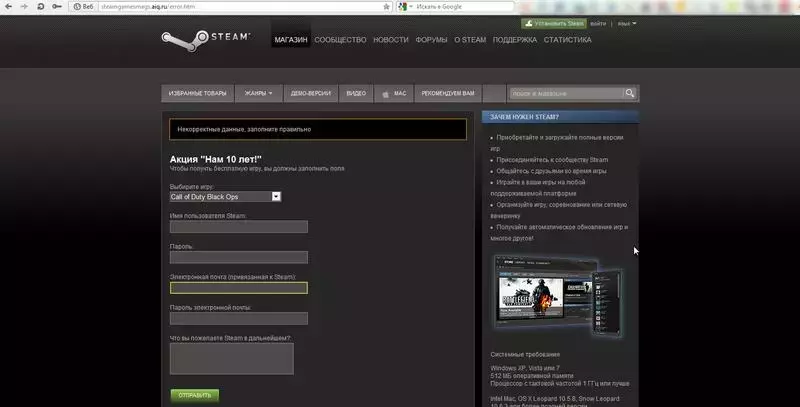The width and height of the screenshot is (800, 407).
Task: Open the МАГАЗИН tab
Action: pos(291,40)
